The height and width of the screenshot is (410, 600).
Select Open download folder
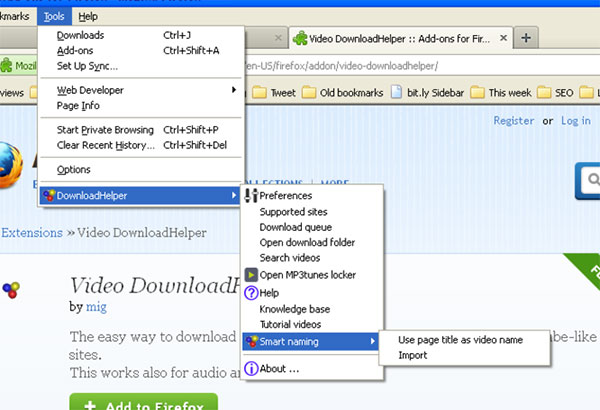pos(312,242)
